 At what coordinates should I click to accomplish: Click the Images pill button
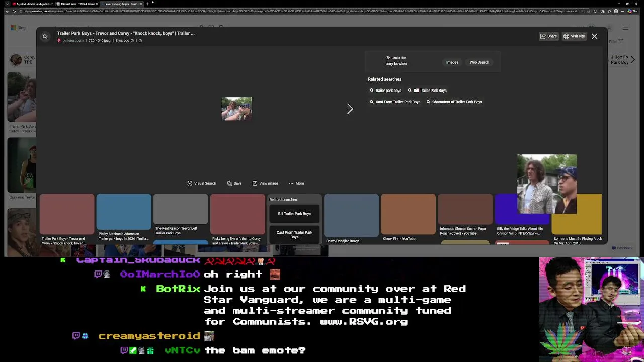pos(452,62)
